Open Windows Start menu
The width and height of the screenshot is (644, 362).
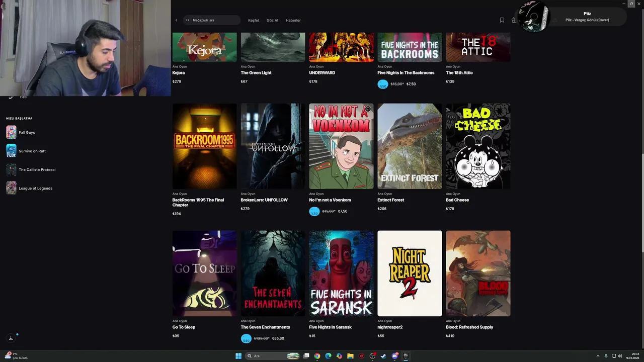point(238,356)
